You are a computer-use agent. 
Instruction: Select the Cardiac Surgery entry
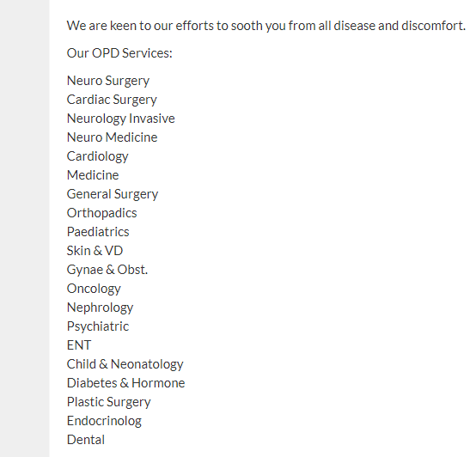112,100
